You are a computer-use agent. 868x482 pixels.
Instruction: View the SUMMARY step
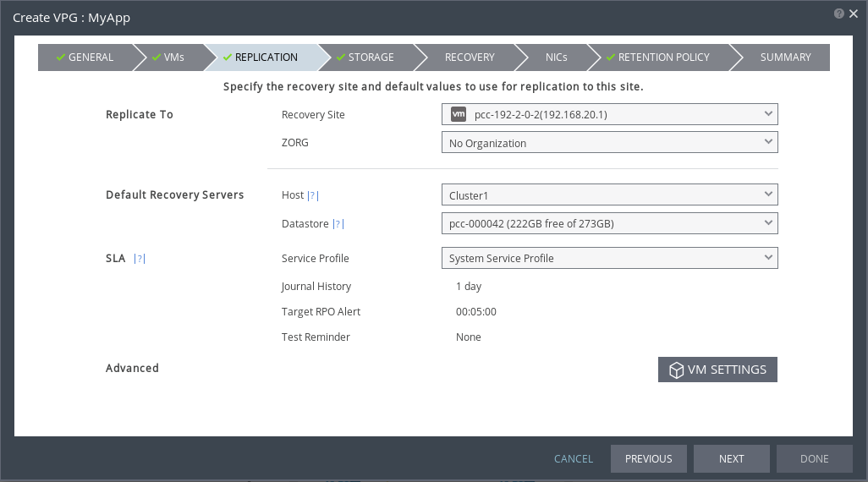point(785,58)
